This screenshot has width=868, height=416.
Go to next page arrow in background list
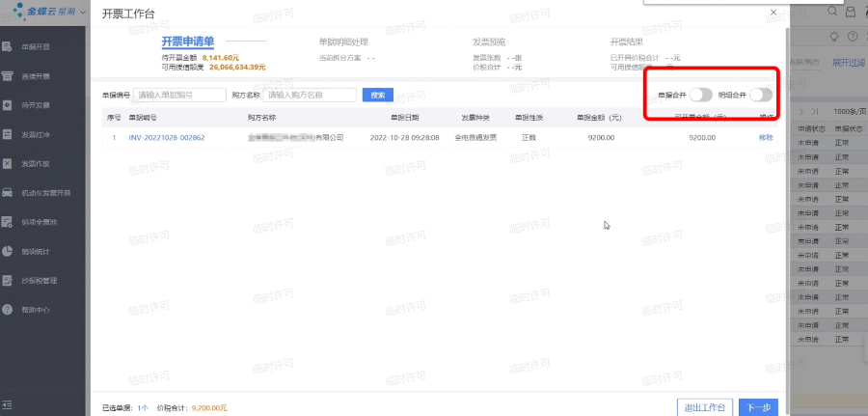(800, 111)
